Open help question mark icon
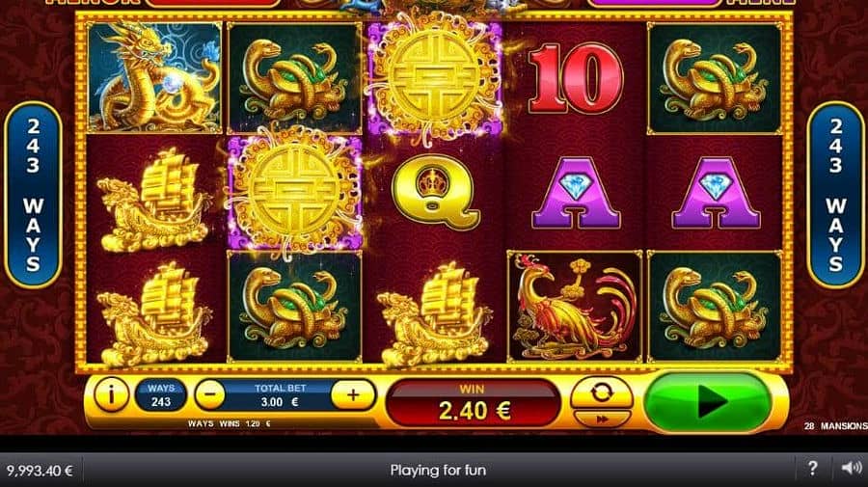The image size is (868, 487). pyautogui.click(x=812, y=470)
